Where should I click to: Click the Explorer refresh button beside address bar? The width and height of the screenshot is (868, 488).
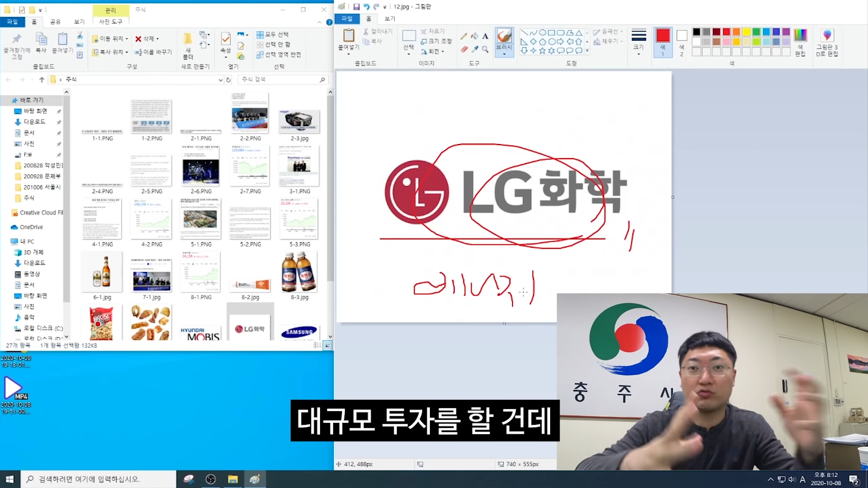tap(228, 80)
